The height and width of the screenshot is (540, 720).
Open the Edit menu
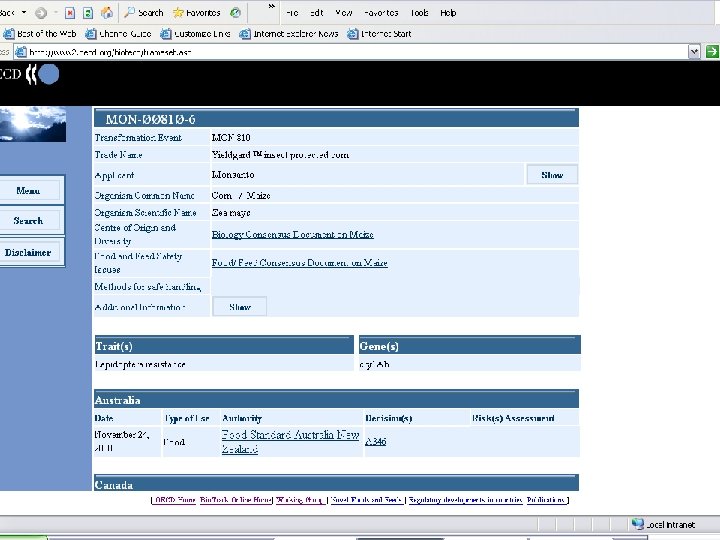pos(316,13)
